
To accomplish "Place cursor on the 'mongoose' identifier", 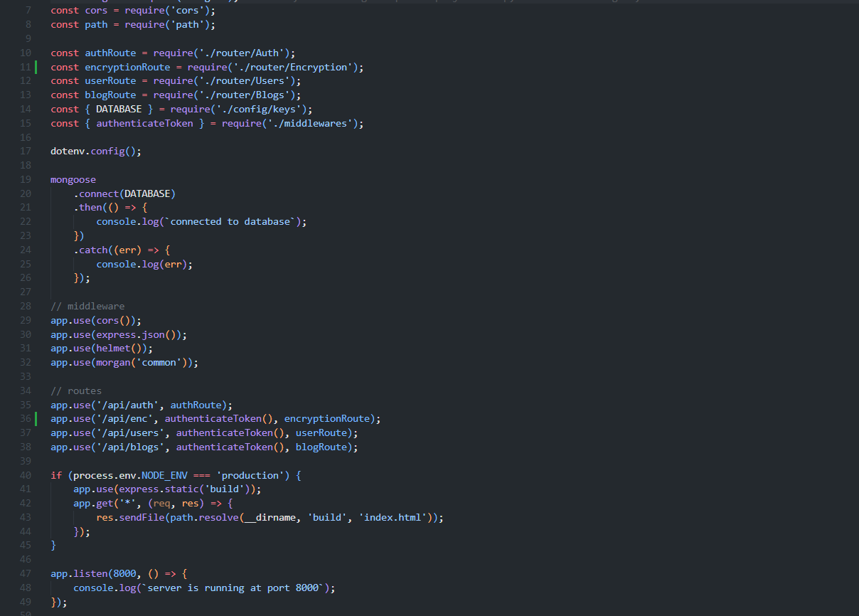I will (73, 179).
